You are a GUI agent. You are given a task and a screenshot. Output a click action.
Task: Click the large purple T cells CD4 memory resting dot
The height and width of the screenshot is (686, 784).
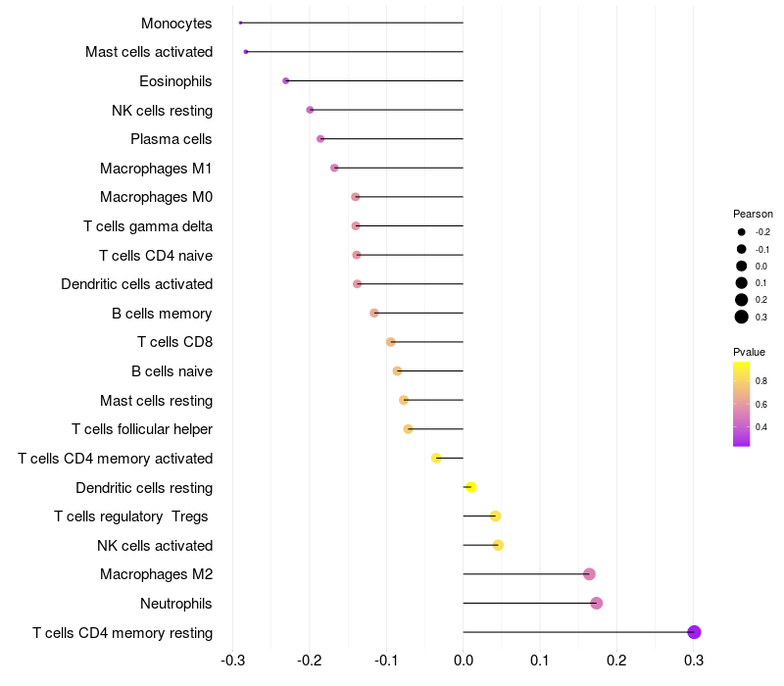(x=694, y=632)
